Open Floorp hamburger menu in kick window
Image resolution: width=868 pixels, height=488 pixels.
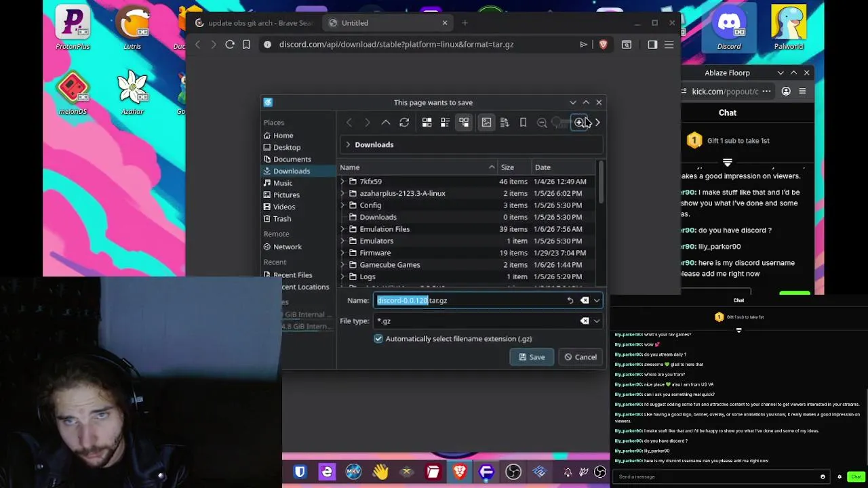[802, 91]
